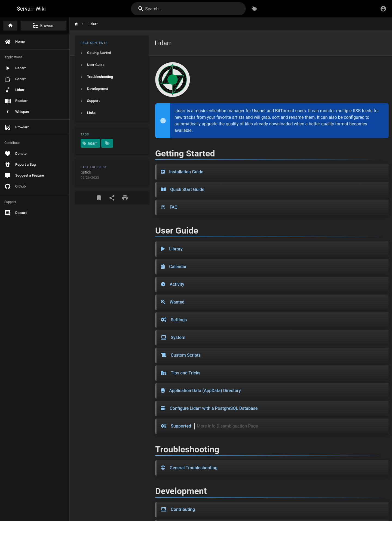Open Radarr in Applications list
This screenshot has height=545, width=392.
(x=35, y=68)
